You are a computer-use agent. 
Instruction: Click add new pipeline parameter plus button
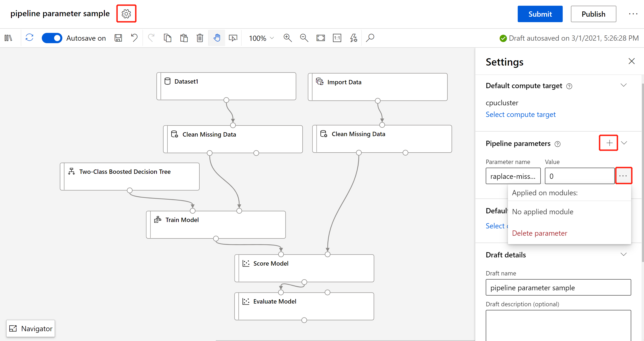[609, 143]
